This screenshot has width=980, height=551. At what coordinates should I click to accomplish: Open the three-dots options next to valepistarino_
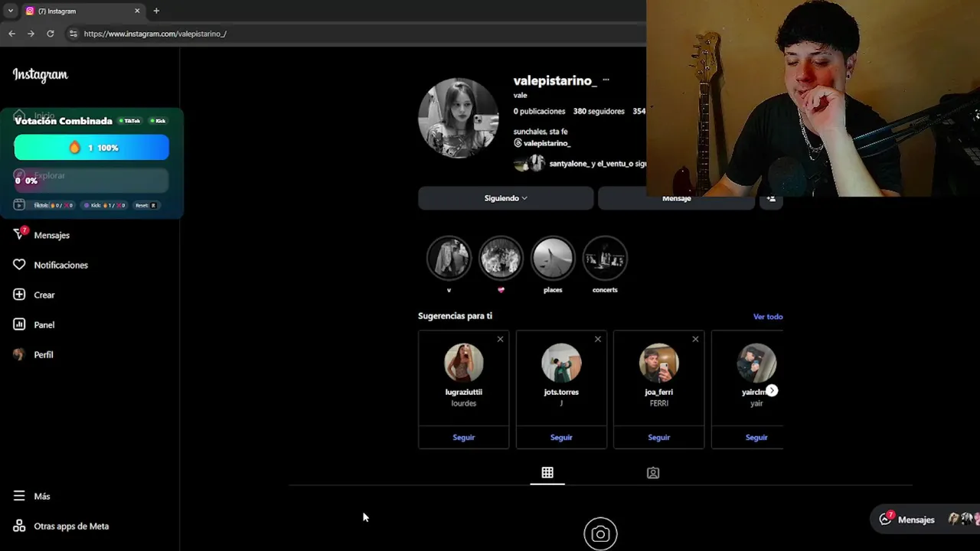click(606, 80)
